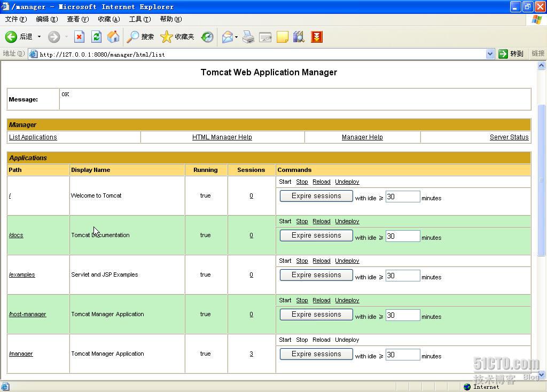Open the Forward button history dropdown arrow

66,37
